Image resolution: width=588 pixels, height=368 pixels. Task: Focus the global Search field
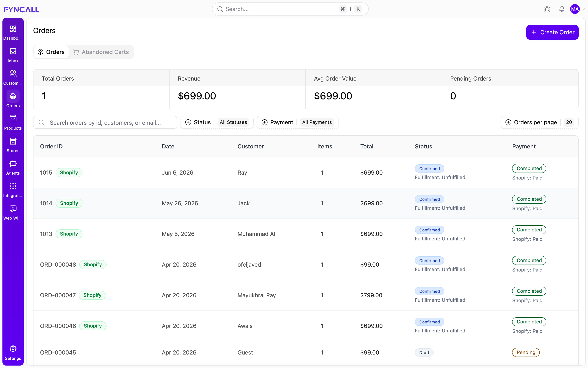click(x=290, y=9)
